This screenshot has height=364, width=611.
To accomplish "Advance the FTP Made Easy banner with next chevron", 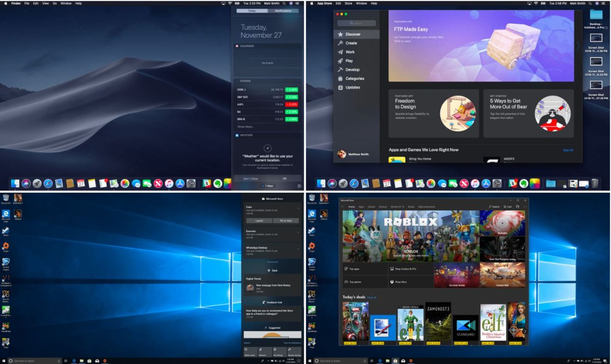I will pyautogui.click(x=578, y=45).
